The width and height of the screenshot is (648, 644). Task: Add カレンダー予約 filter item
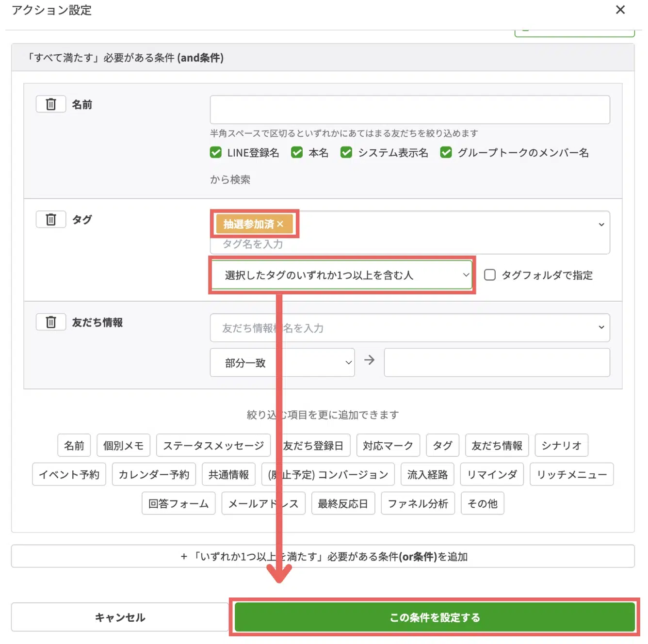pos(154,474)
